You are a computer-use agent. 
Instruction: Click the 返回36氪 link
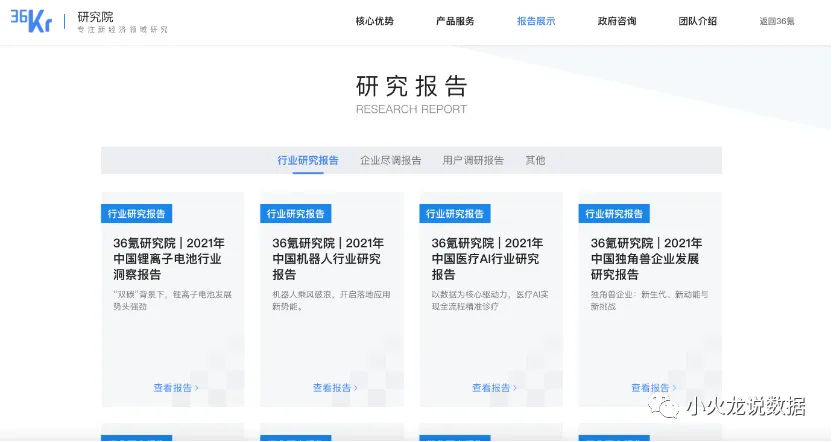[777, 21]
